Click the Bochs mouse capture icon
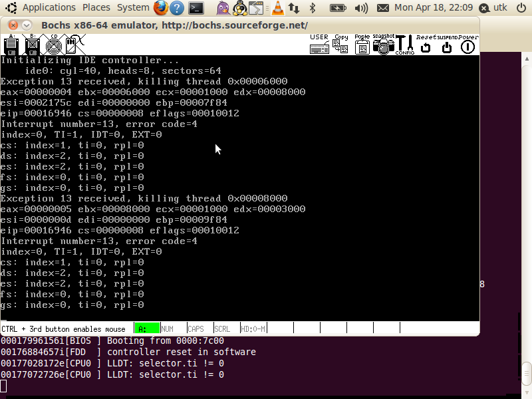Image resolution: width=532 pixels, height=399 pixels. click(x=75, y=45)
